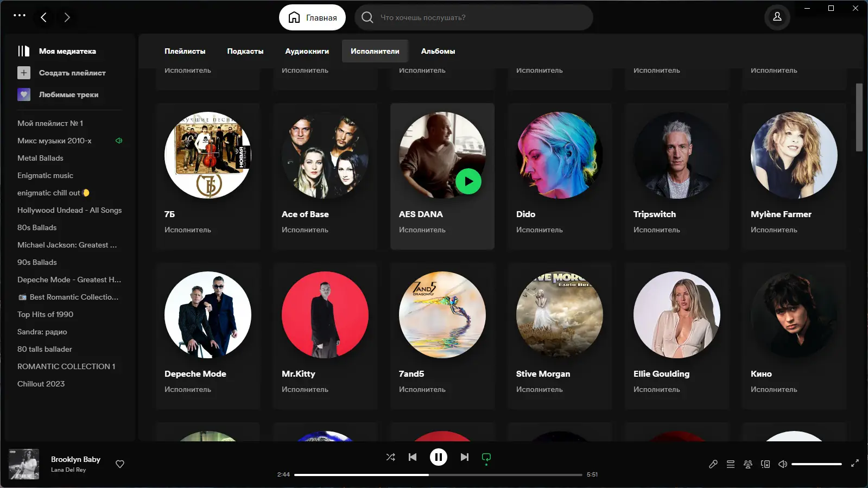Open 'Michael Jackson: Greatest ...' playlist
Viewport: 868px width, 488px height.
(x=67, y=245)
